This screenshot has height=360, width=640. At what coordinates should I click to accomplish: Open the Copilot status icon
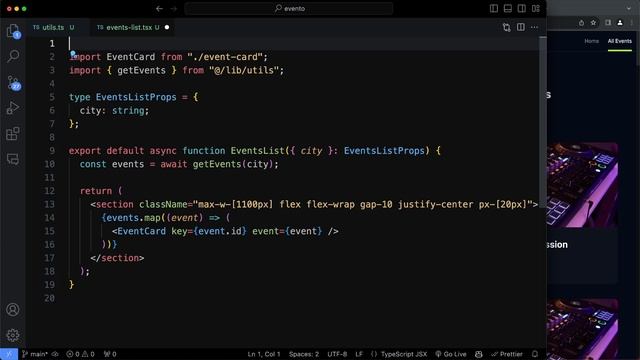(x=479, y=354)
